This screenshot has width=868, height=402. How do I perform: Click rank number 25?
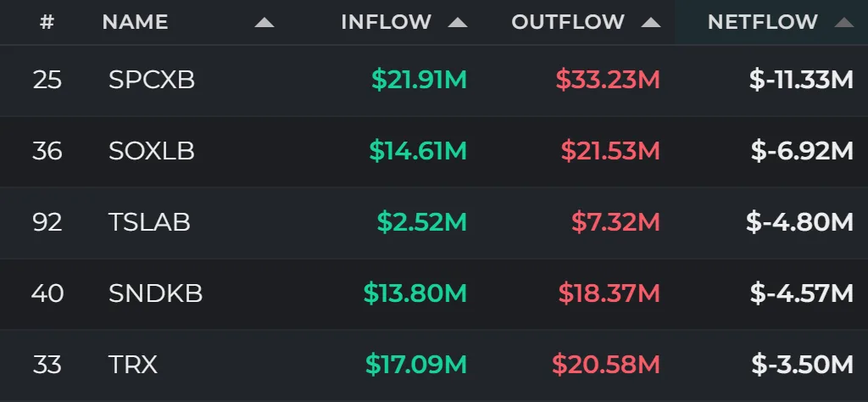click(47, 81)
